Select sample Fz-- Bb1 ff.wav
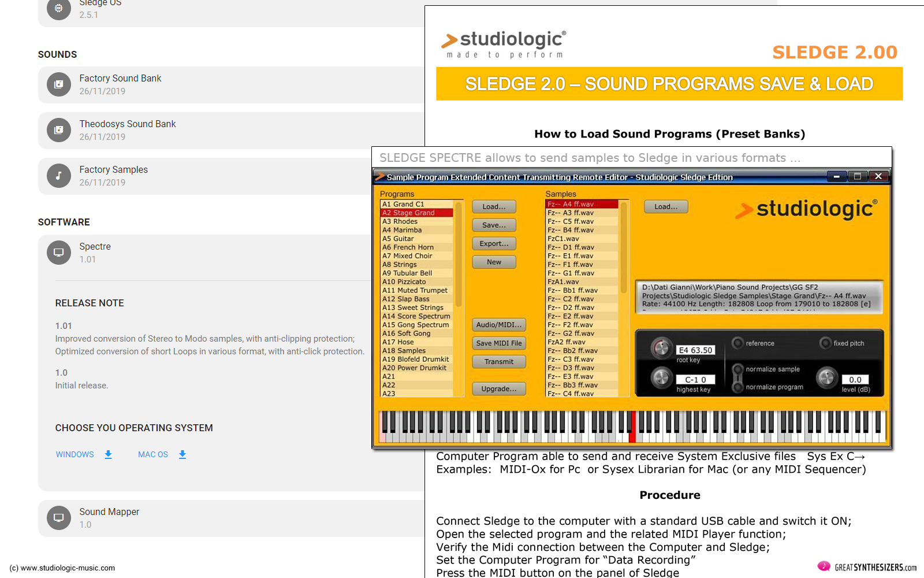Screen dimensions: 924x578 pos(582,291)
